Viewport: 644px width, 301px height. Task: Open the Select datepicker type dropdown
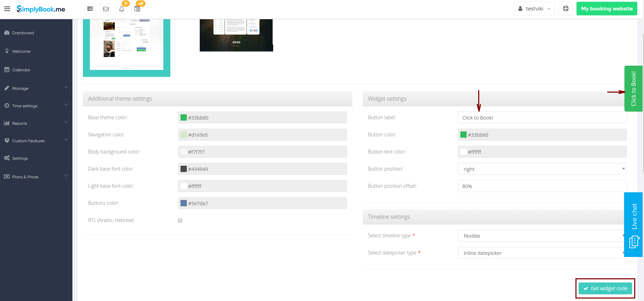coord(540,253)
